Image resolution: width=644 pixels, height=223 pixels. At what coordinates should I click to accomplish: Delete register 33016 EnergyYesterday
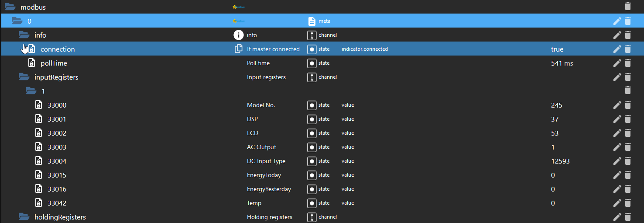(x=628, y=188)
